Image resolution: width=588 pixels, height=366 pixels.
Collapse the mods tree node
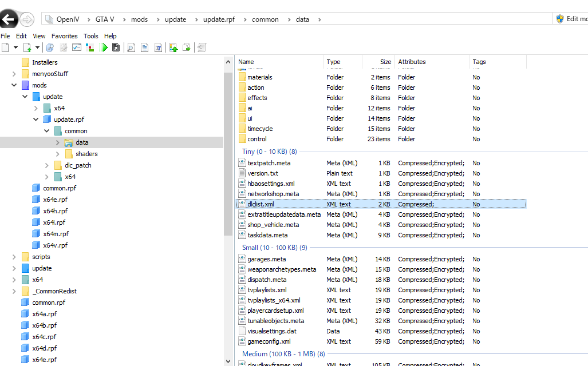tap(14, 85)
